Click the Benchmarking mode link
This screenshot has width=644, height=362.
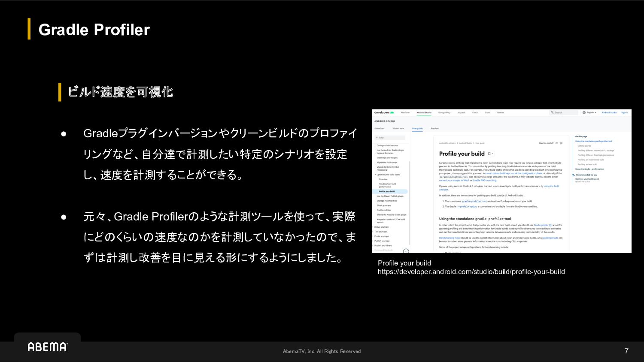pyautogui.click(x=450, y=238)
